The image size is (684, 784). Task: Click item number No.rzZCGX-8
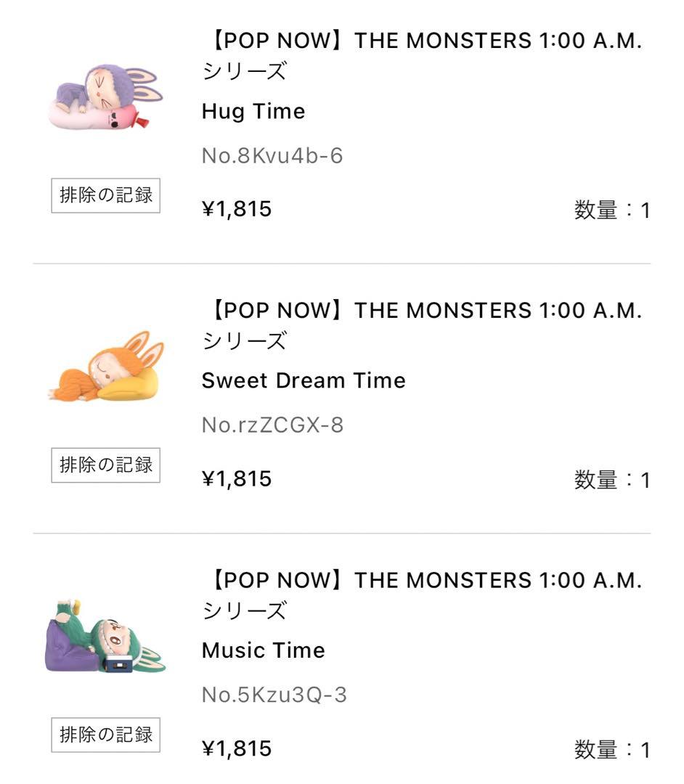click(x=272, y=425)
